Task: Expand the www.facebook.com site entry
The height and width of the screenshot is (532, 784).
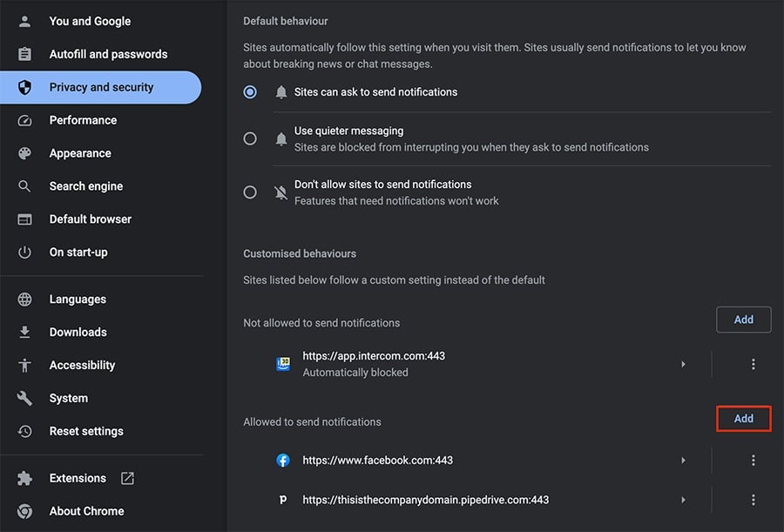Action: click(683, 460)
